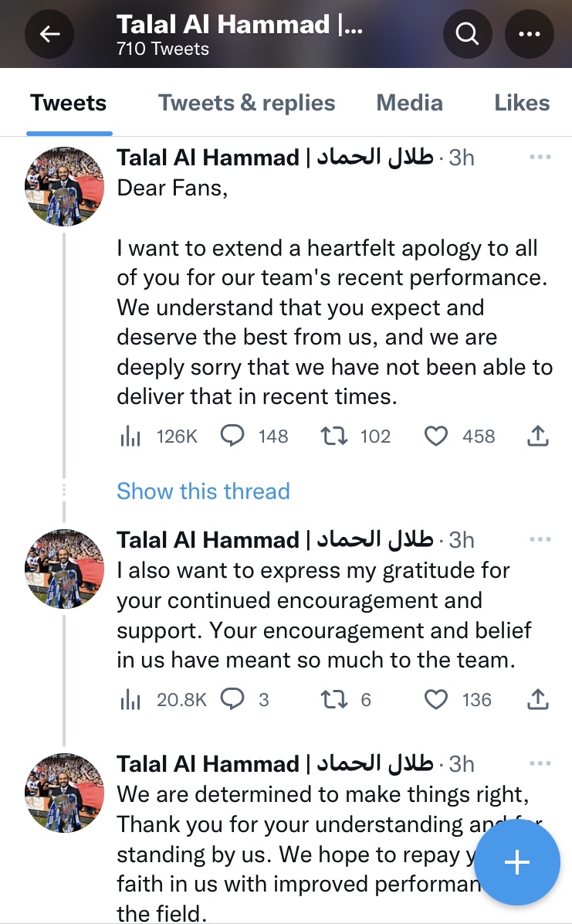Retweet the "Dear Fans" apology tweet
This screenshot has height=924, width=572.
point(333,437)
